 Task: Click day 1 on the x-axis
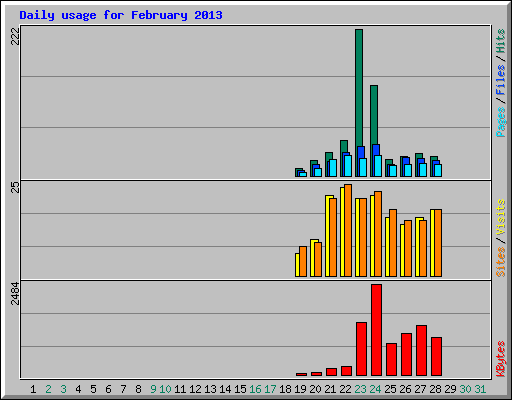33,389
